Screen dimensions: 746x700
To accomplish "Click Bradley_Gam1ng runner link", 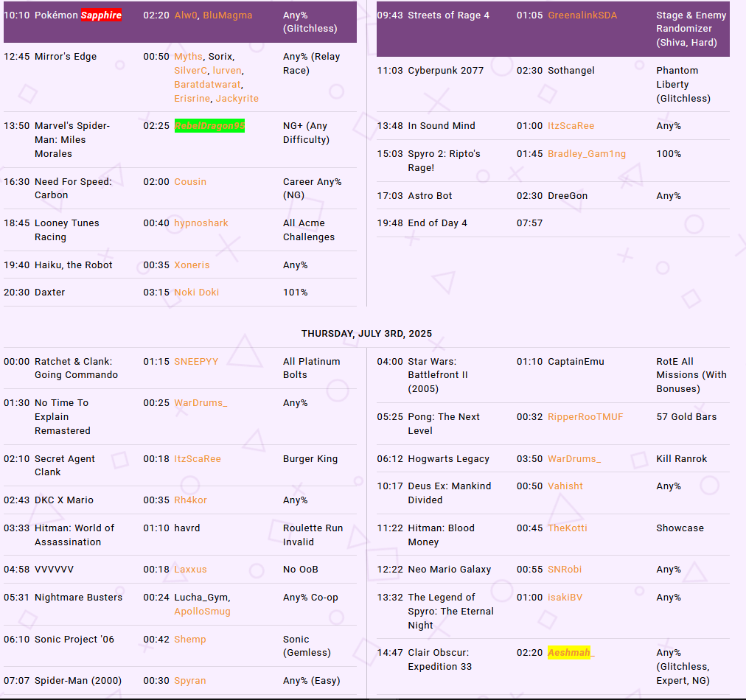I will [587, 154].
